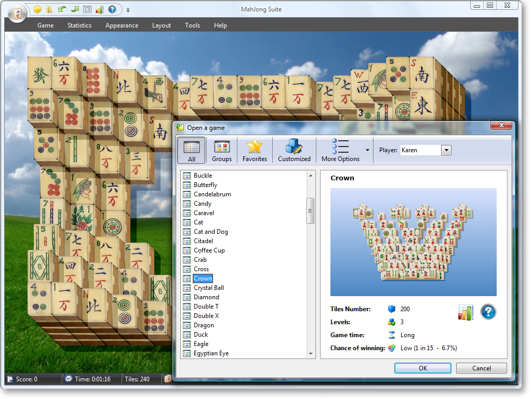532x399 pixels.
Task: Confirm with the OK button
Action: 423,368
